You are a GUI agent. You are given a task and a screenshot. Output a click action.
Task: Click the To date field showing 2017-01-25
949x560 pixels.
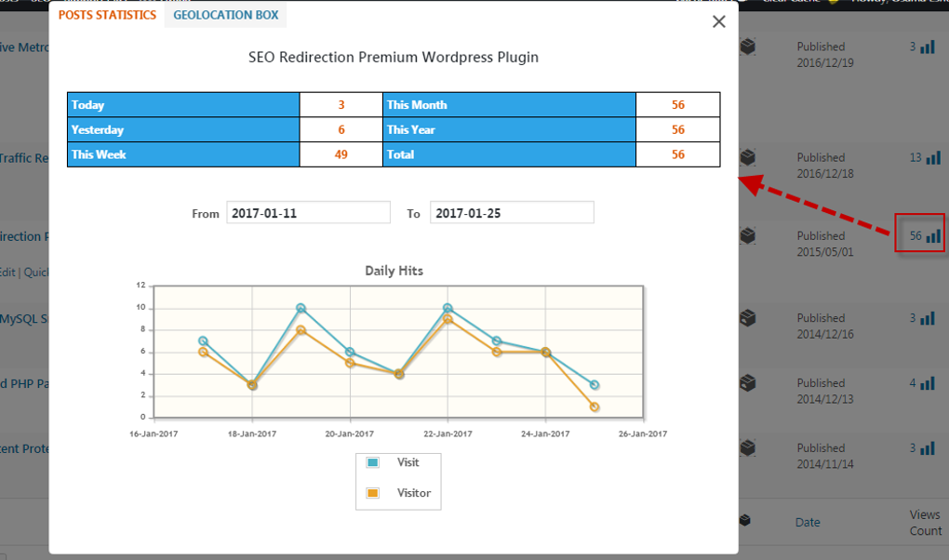point(512,212)
